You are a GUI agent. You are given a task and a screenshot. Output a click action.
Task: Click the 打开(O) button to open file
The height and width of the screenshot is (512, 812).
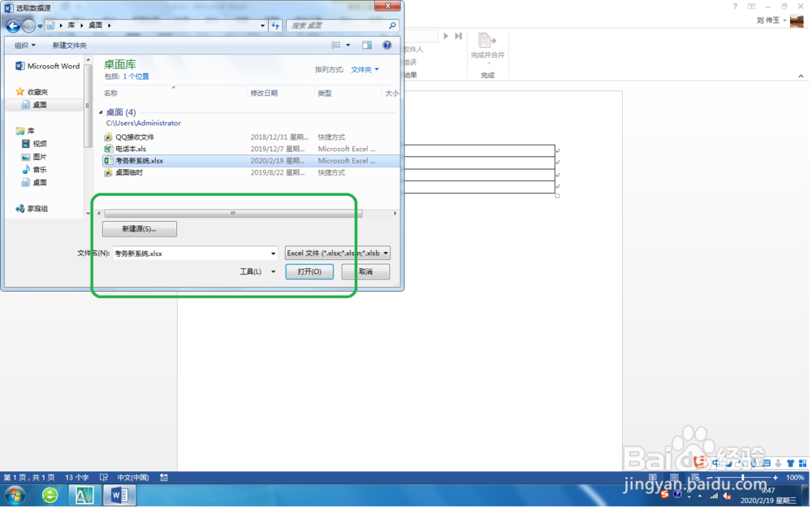pos(309,271)
